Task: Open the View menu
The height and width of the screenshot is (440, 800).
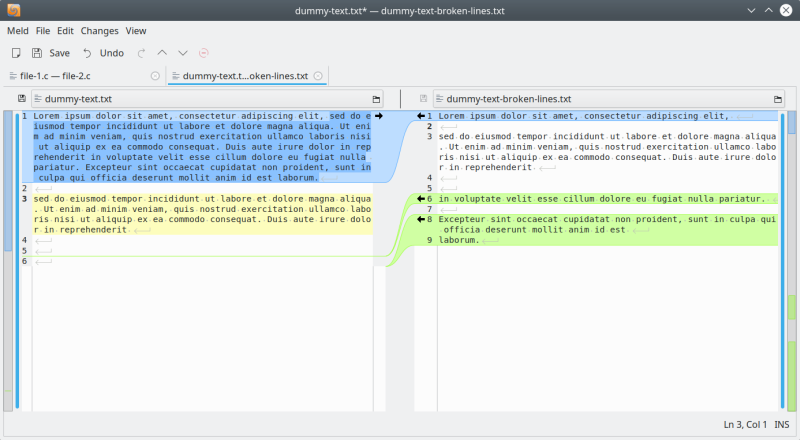Action: (136, 31)
